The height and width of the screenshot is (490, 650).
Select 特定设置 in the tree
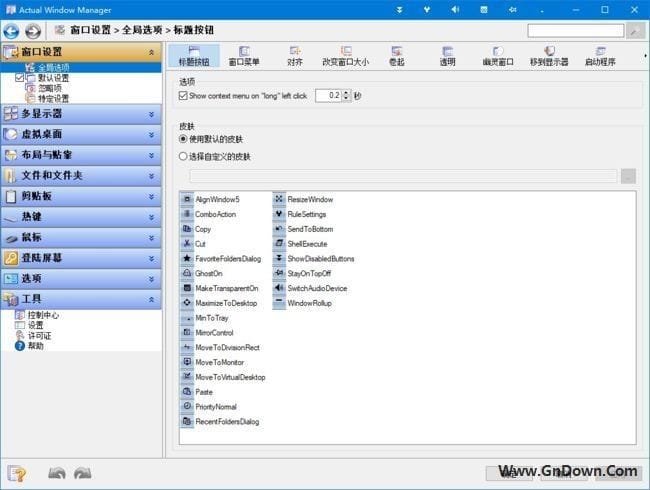53,98
